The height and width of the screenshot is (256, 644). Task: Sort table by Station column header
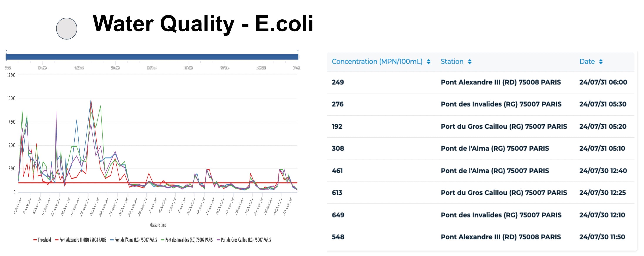click(x=452, y=62)
